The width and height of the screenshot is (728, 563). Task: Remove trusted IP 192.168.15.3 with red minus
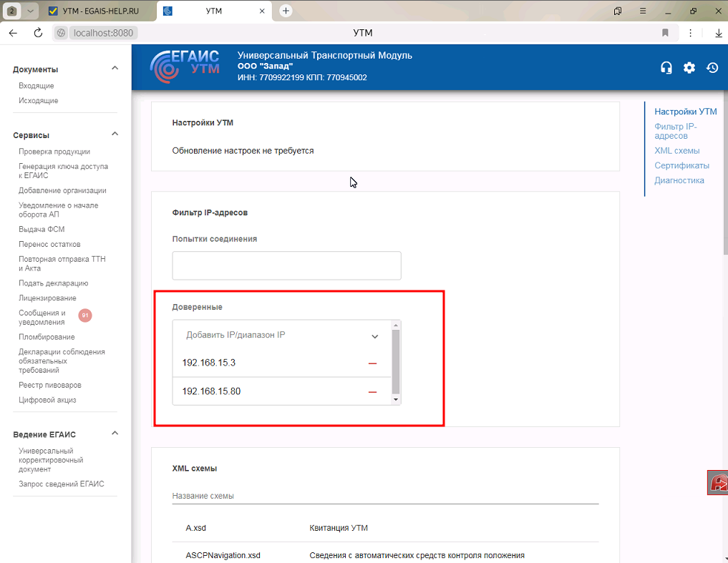tap(372, 363)
